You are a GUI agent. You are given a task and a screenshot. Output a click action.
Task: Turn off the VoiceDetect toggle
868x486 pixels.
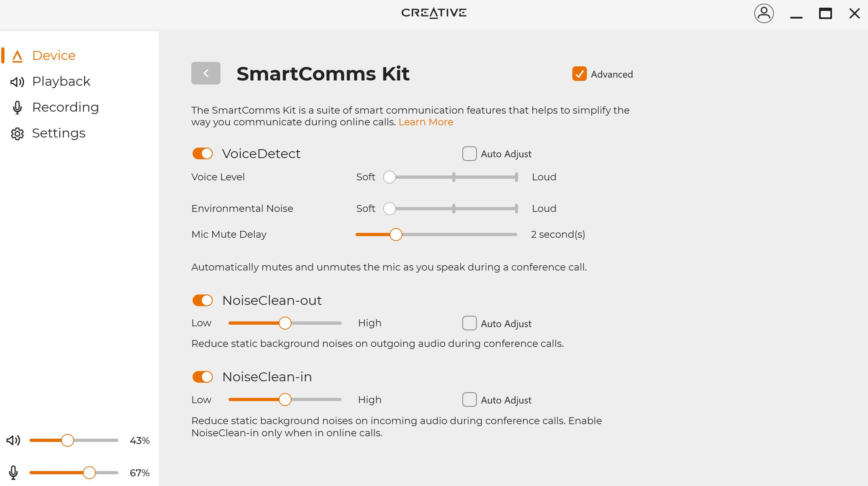tap(203, 154)
